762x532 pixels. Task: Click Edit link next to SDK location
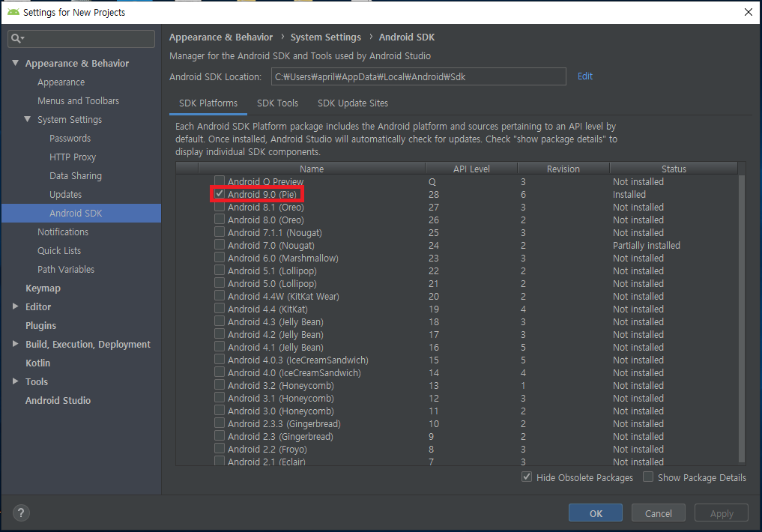[x=584, y=76]
